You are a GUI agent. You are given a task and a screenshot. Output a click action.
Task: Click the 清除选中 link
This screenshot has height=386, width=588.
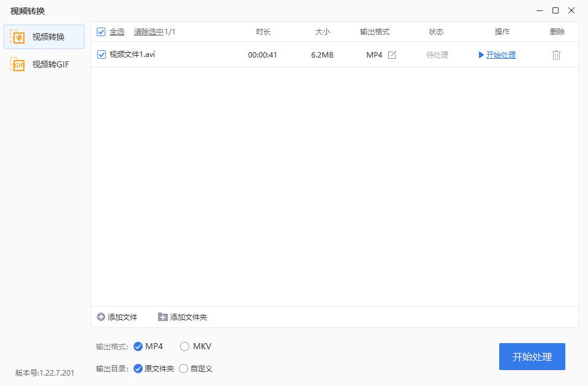(x=148, y=32)
